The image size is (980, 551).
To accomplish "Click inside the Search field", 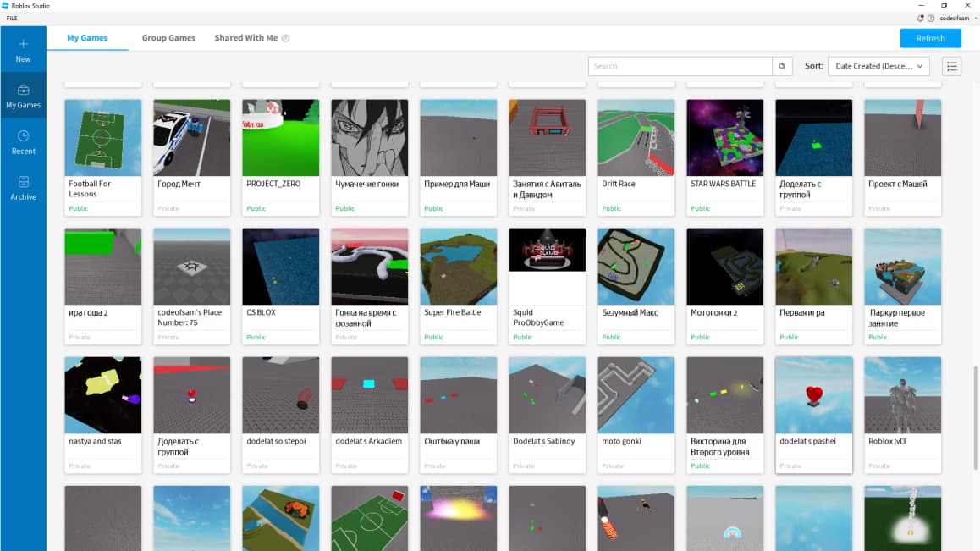I will [x=677, y=66].
